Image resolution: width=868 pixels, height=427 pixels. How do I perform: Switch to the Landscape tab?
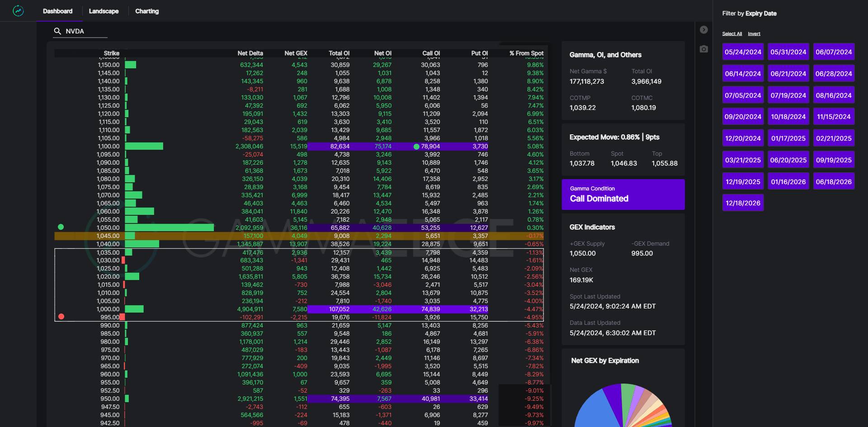104,11
